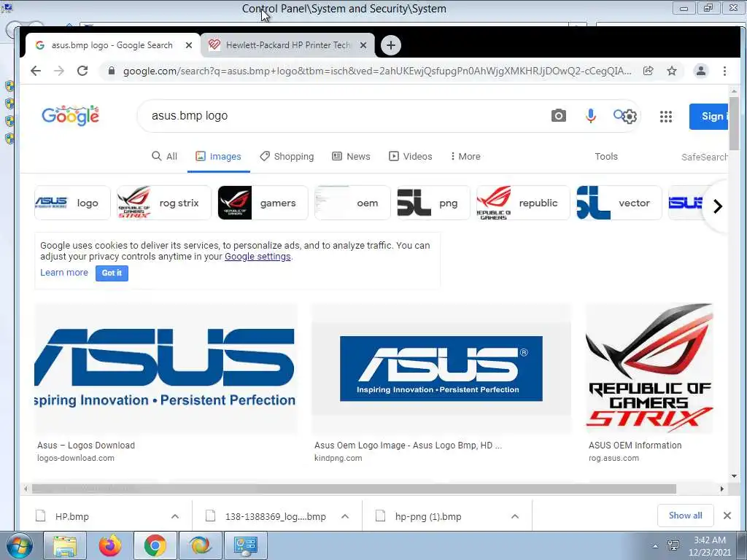Switch to Shopping results
747x560 pixels.
(287, 156)
